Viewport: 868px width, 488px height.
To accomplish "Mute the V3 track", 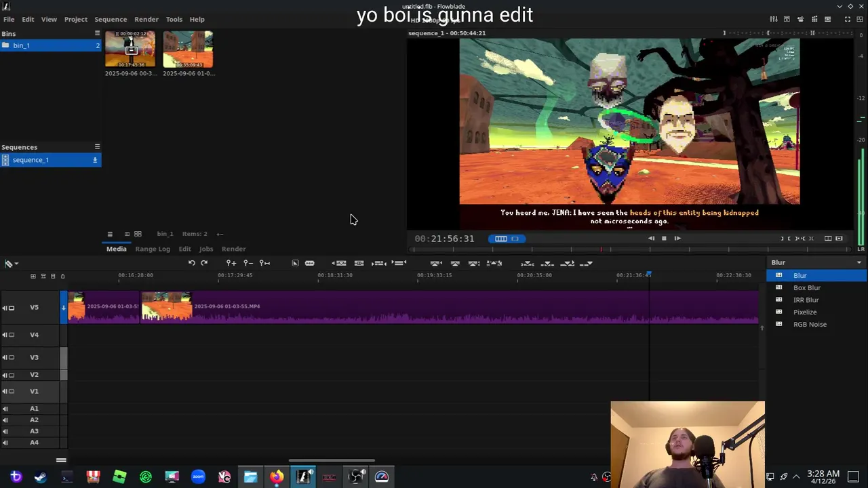I will (5, 357).
